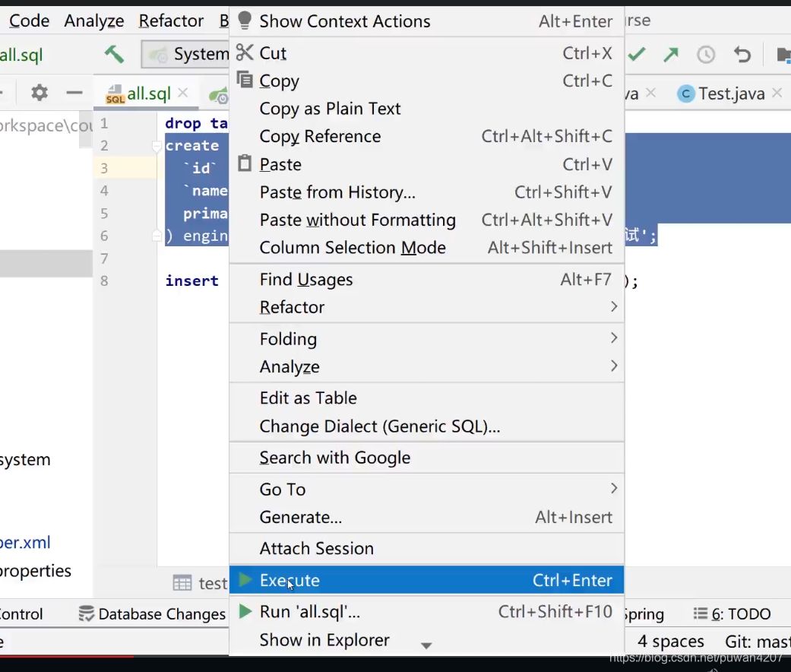Choose Run 'all.sql' menu entry

(426, 611)
